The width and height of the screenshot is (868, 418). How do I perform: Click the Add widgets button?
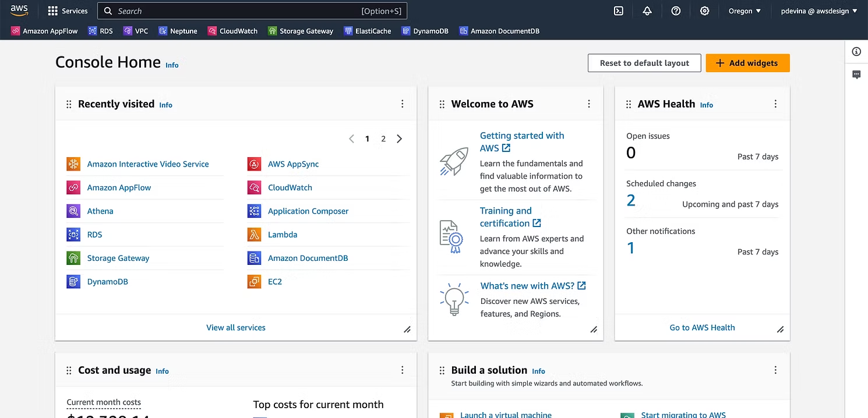[747, 63]
